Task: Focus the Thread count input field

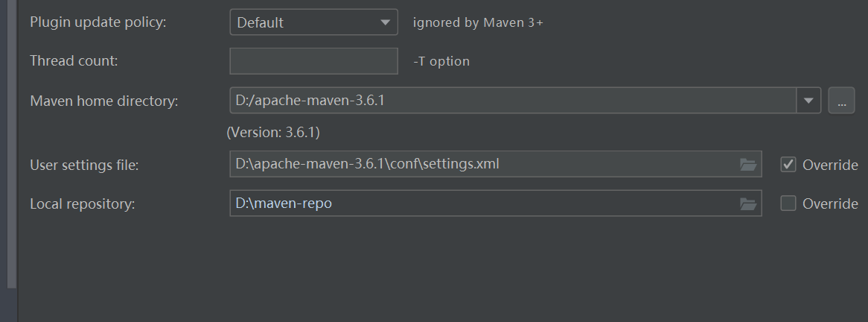Action: [313, 61]
